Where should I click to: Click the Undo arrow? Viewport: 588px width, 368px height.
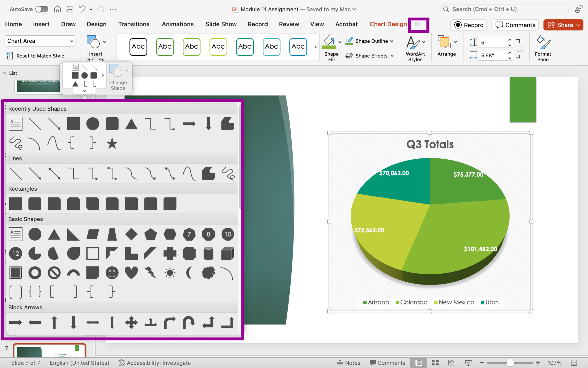(x=82, y=9)
